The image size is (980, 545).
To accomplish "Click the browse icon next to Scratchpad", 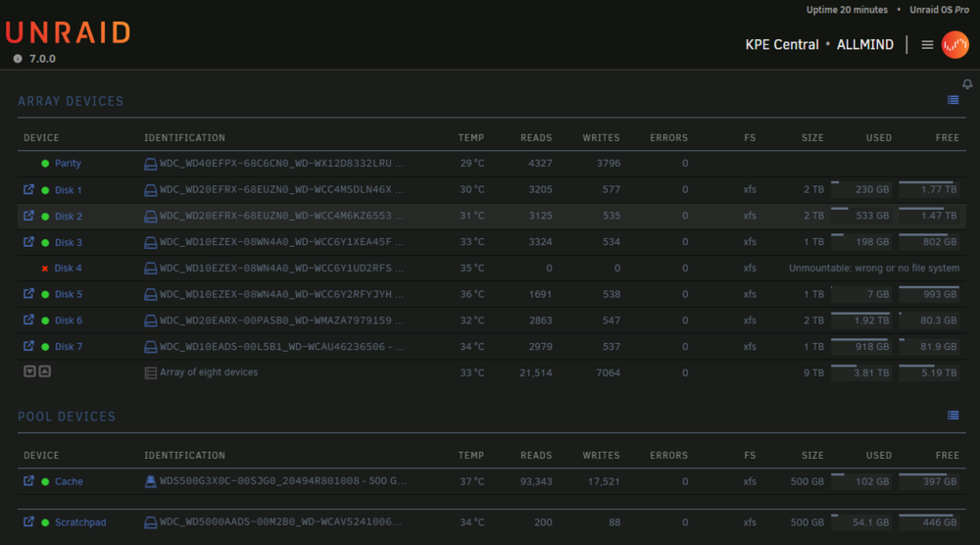I will click(28, 521).
